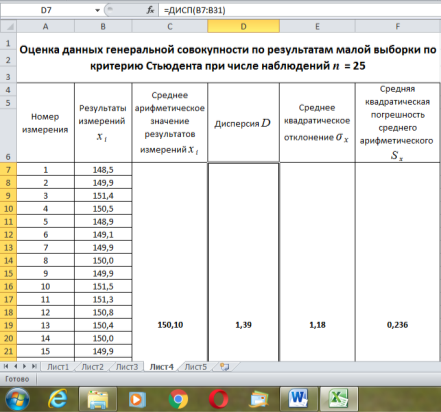Click the 'Готово' status bar indicator
Image resolution: width=441 pixels, height=412 pixels.
(17, 379)
